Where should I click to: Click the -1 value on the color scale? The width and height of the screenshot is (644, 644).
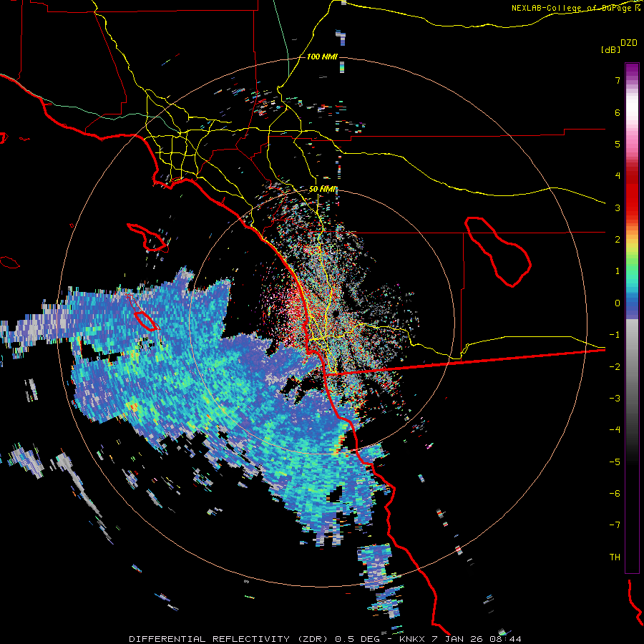point(615,335)
